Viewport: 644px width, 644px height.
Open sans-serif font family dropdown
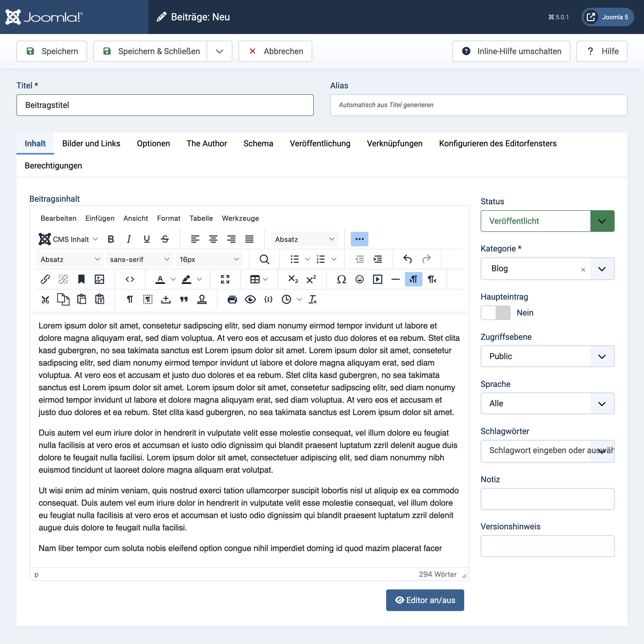(139, 259)
